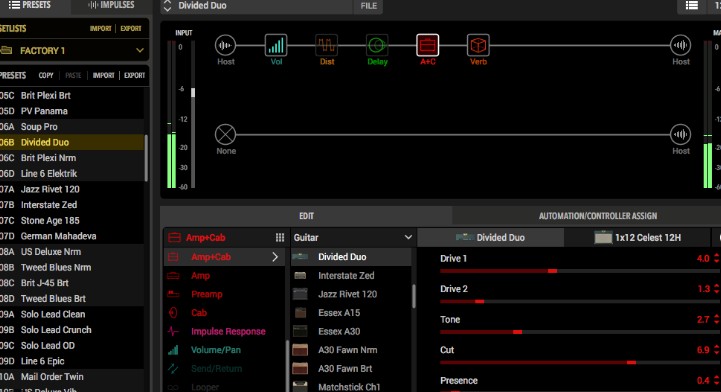
Task: Open the 1x12 Celest 12H cab tab
Action: (638, 238)
